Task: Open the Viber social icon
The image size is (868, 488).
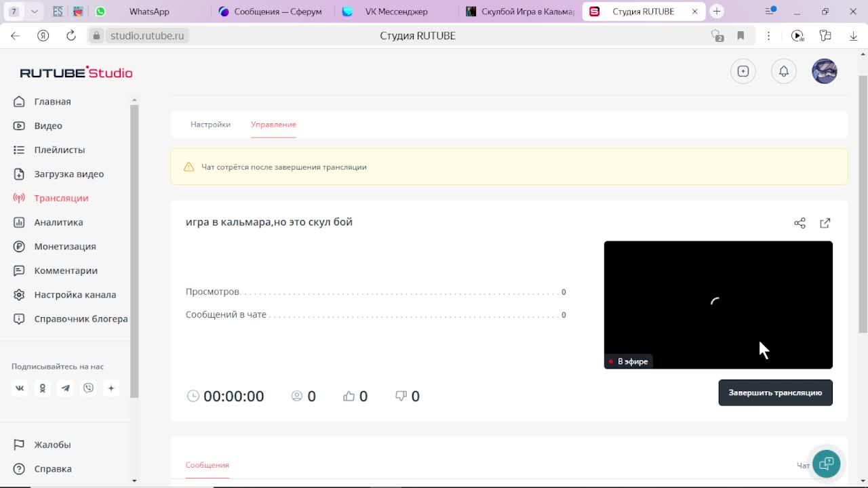Action: click(89, 388)
